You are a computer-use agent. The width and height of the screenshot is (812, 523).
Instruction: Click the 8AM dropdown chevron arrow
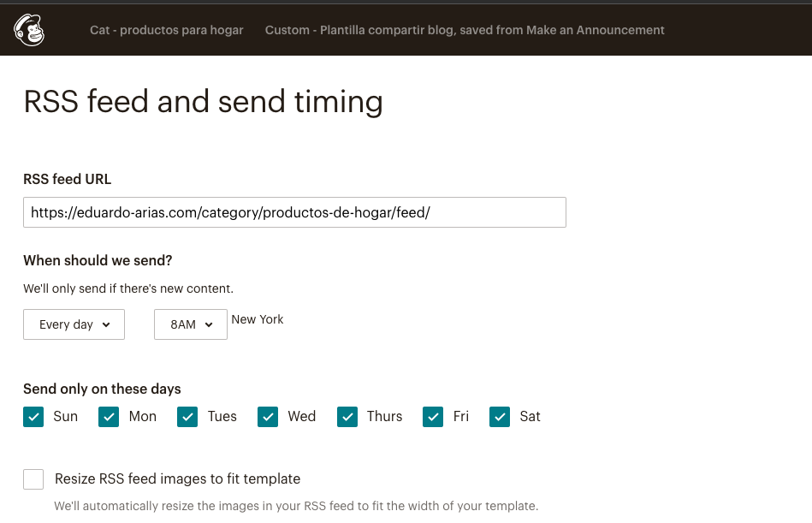tap(210, 324)
